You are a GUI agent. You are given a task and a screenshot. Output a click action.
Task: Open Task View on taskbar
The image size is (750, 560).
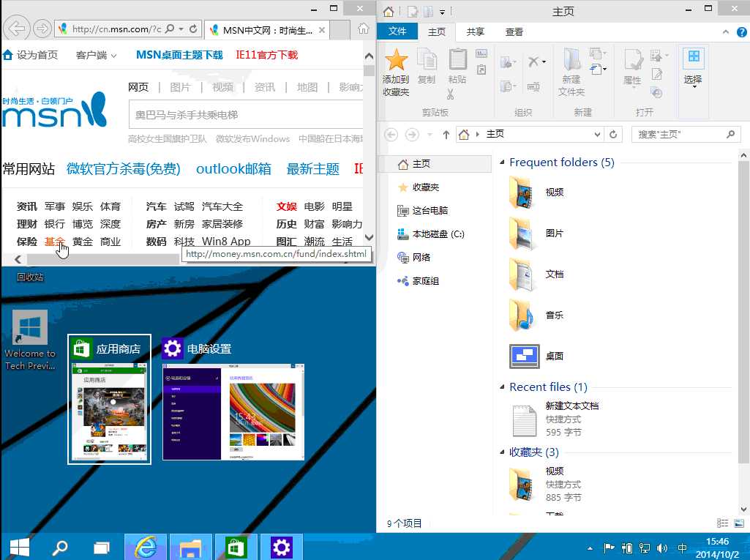[x=101, y=547]
